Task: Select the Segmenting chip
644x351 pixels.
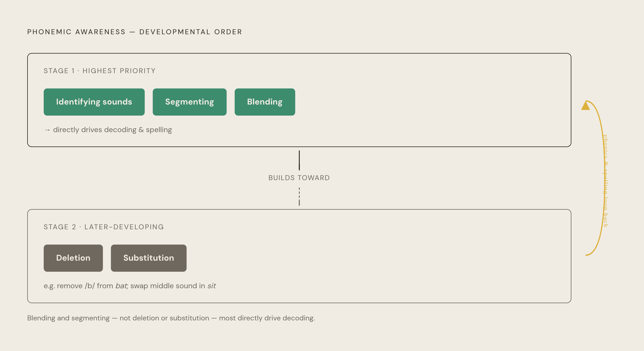Action: 190,102
